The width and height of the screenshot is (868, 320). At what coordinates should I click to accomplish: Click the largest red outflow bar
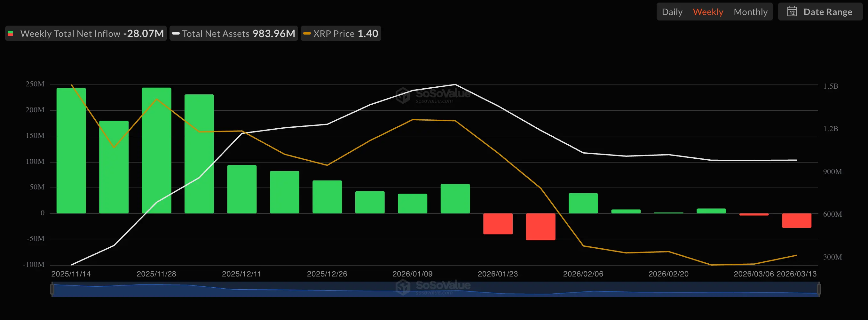click(541, 227)
